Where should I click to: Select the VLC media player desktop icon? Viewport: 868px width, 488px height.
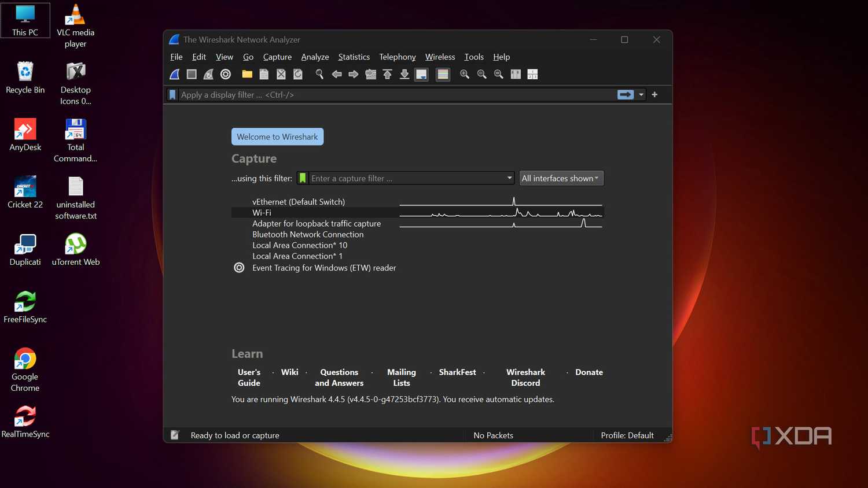[75, 27]
